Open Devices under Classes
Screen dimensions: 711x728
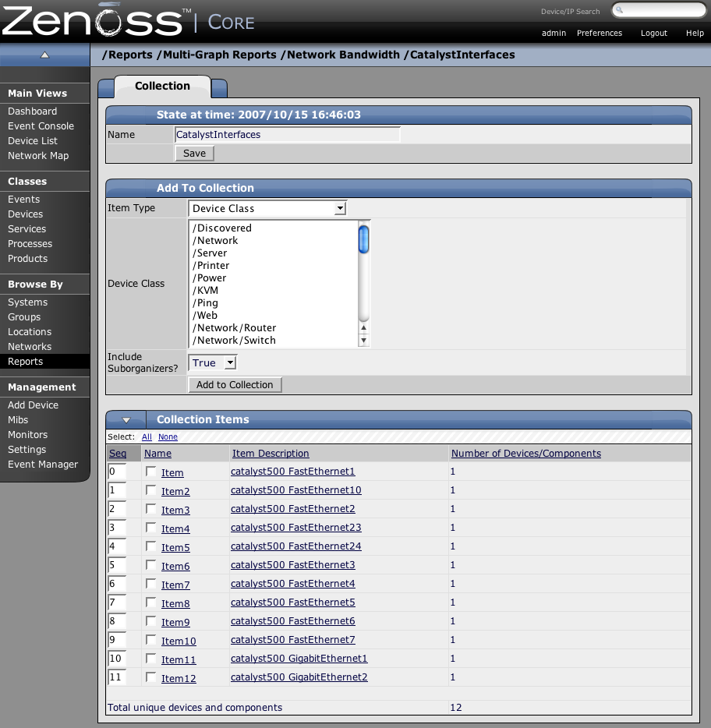[25, 214]
